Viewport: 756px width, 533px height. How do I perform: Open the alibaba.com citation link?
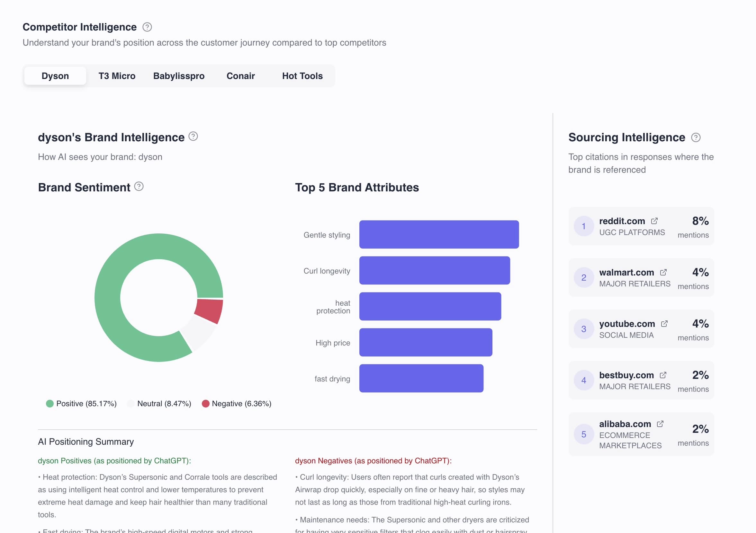625,424
